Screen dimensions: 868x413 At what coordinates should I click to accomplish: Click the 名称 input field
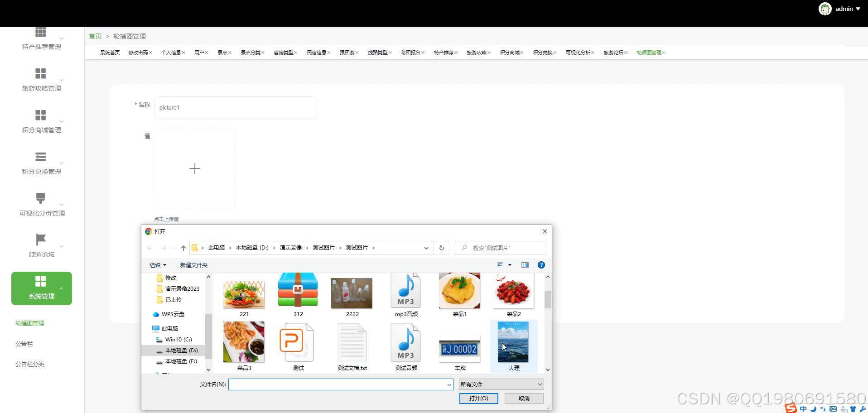(x=236, y=108)
